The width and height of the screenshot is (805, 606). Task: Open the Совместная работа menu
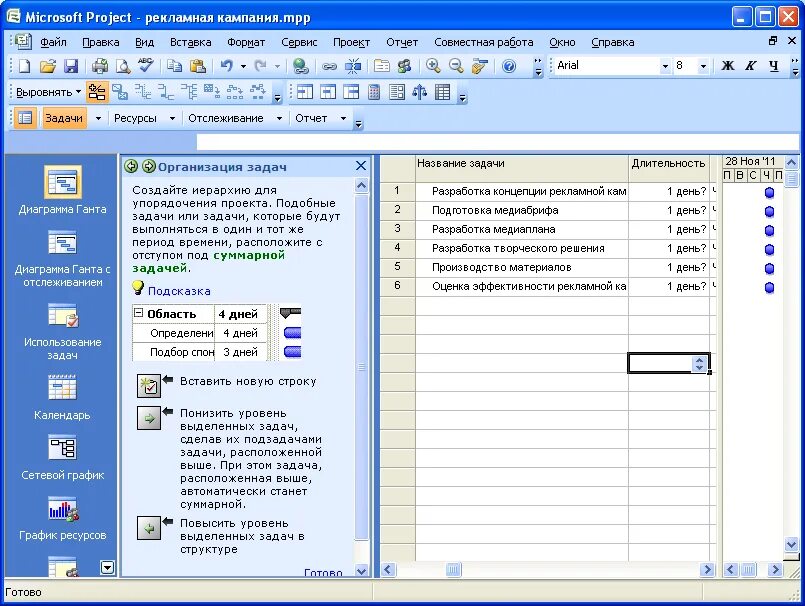(x=484, y=42)
